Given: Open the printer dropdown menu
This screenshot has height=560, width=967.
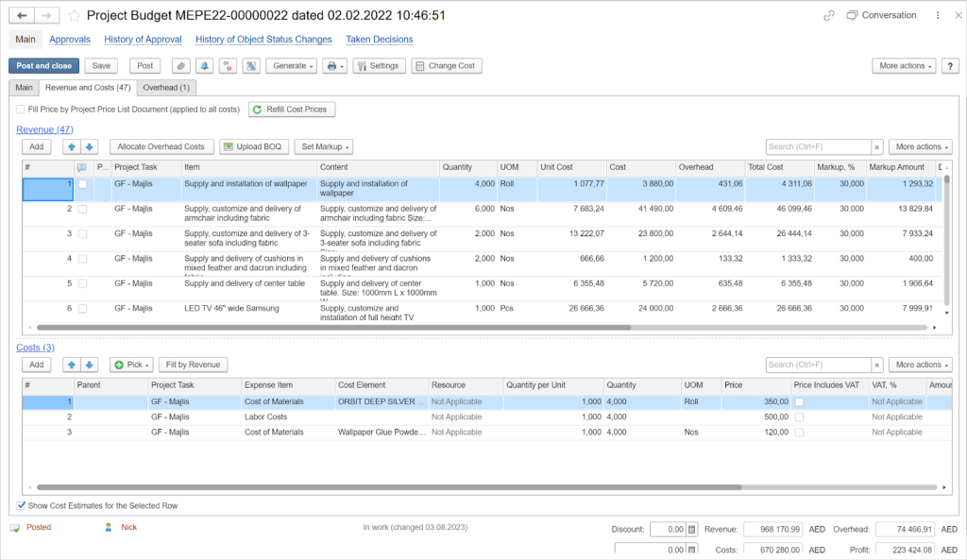Looking at the screenshot, I should (x=335, y=66).
